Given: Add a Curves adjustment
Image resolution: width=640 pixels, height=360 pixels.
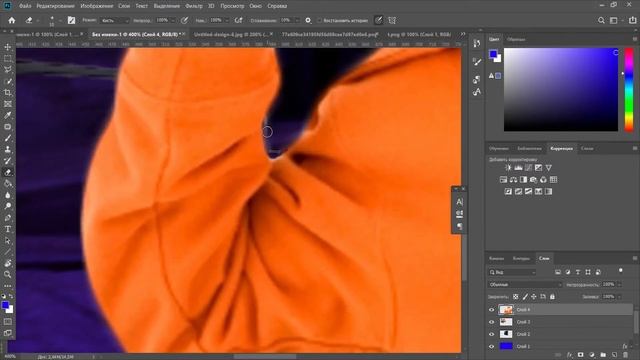Looking at the screenshot, I should click(x=529, y=168).
